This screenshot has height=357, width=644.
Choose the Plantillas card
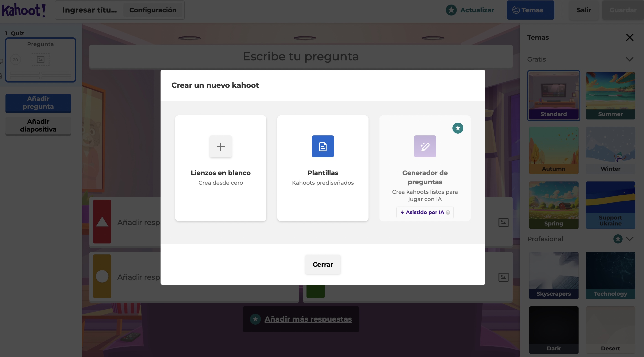(323, 168)
